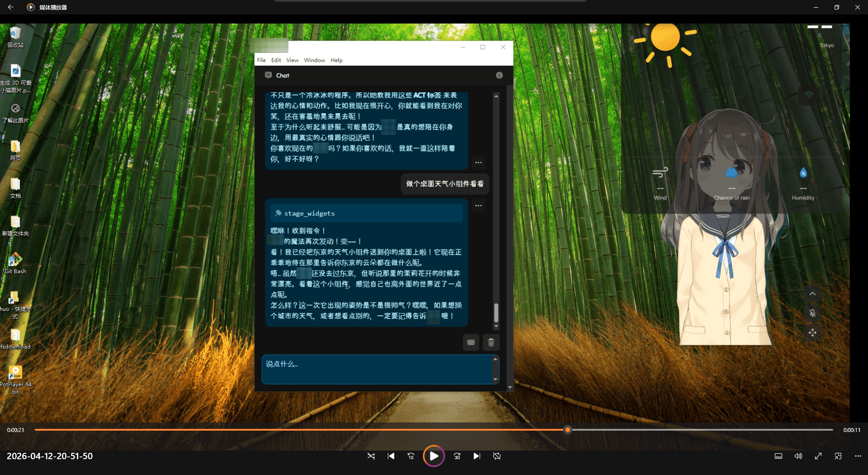The width and height of the screenshot is (868, 475).
Task: Click the 了解此图片 desktop icon
Action: (x=15, y=113)
